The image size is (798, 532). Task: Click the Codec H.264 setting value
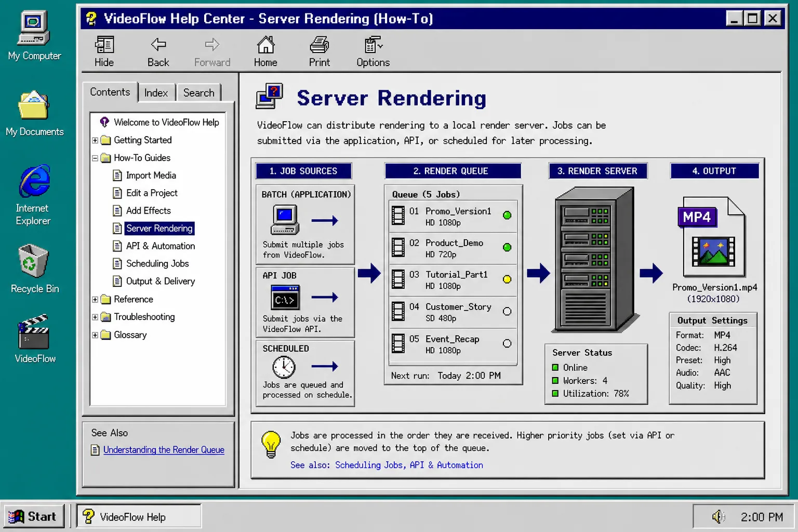[x=725, y=348]
